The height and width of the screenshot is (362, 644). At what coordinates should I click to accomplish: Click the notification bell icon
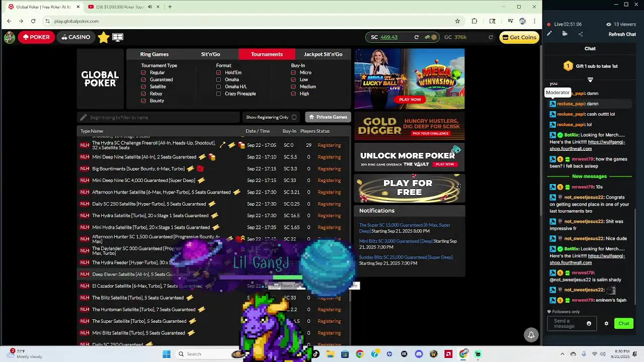tap(531, 335)
